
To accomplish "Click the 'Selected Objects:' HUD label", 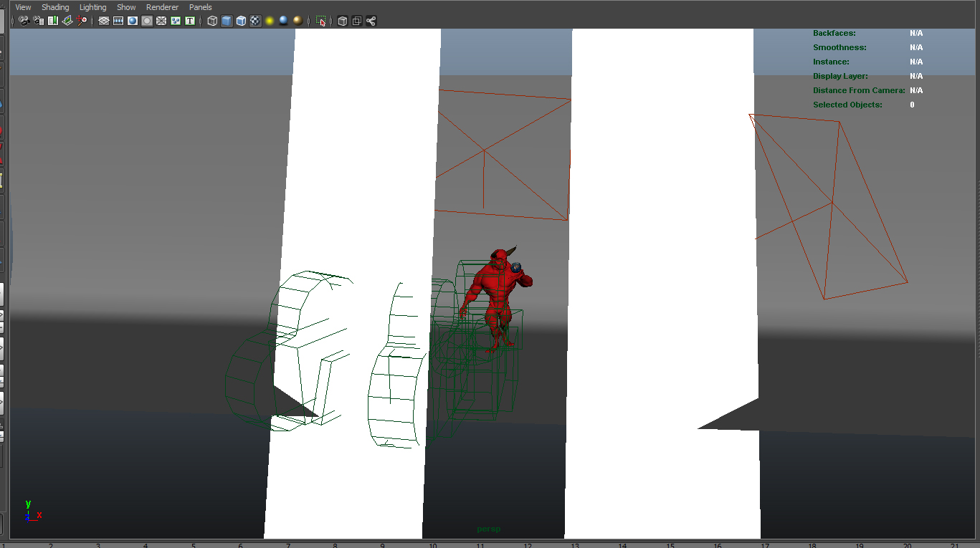I will tap(847, 105).
